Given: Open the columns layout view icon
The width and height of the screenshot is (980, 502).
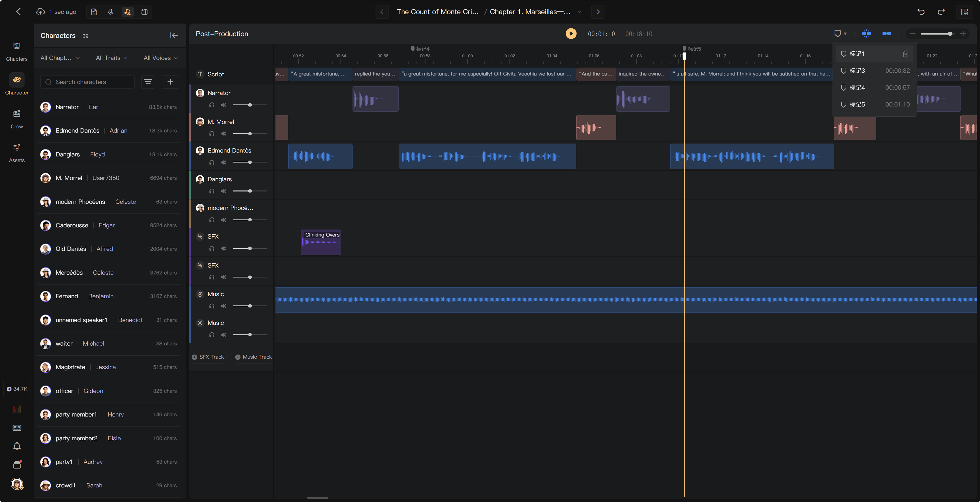Looking at the screenshot, I should pyautogui.click(x=144, y=12).
